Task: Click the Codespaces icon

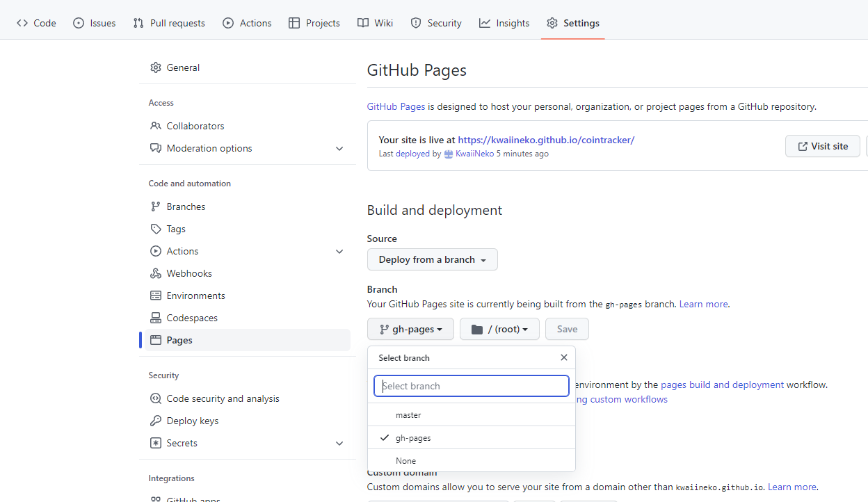Action: click(156, 318)
